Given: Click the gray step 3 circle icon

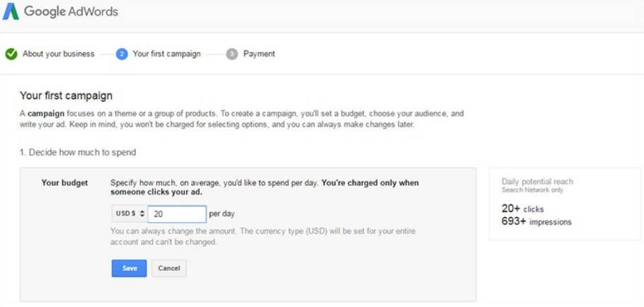Looking at the screenshot, I should click(232, 54).
